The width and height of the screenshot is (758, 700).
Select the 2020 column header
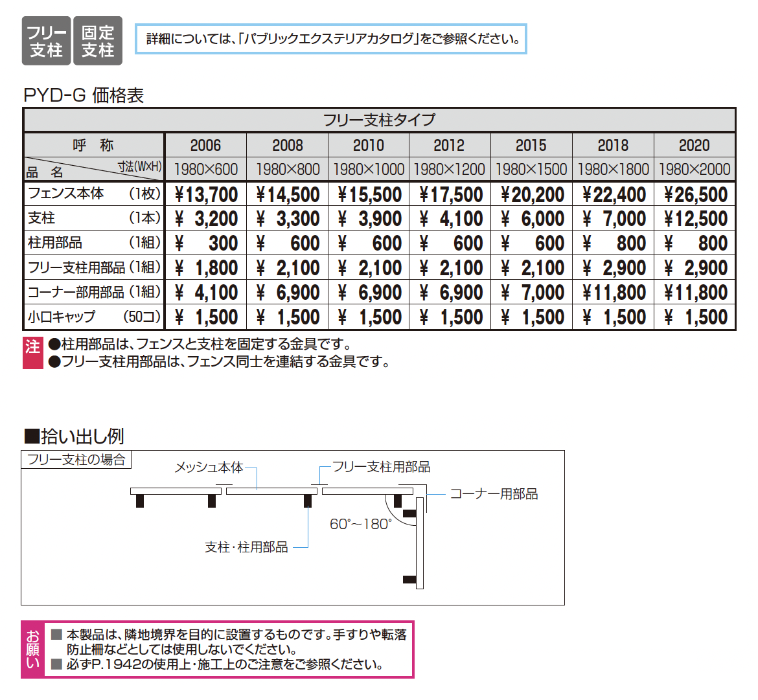[x=695, y=146]
